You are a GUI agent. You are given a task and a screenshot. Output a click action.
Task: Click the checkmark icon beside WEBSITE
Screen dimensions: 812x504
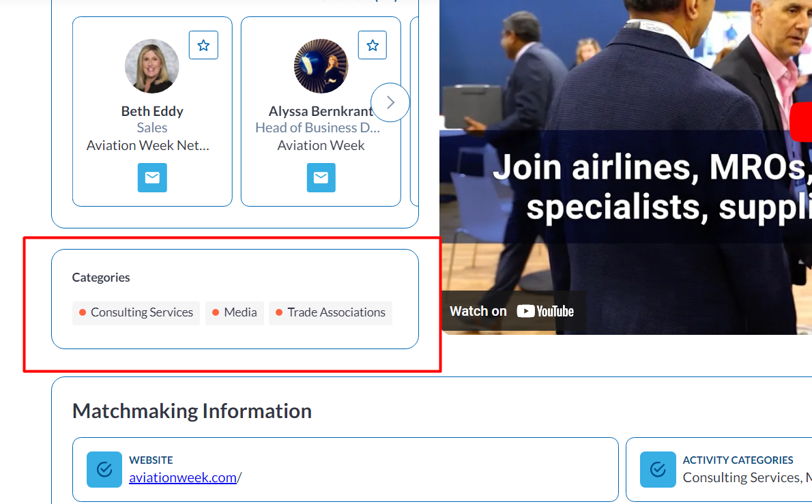coord(104,469)
